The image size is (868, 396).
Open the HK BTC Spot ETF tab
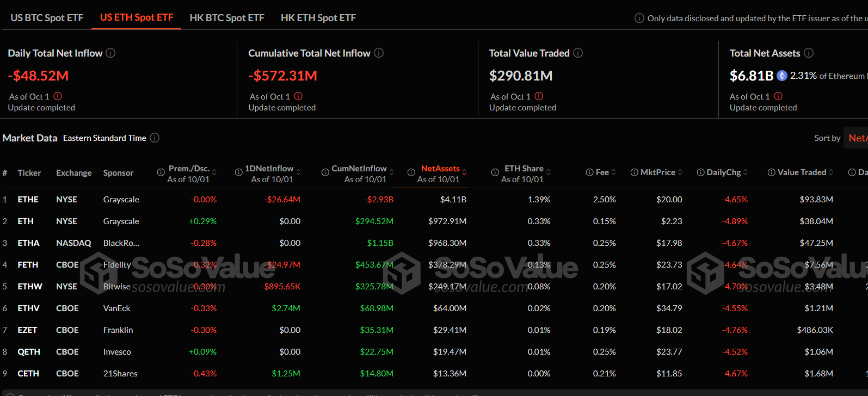click(x=227, y=18)
